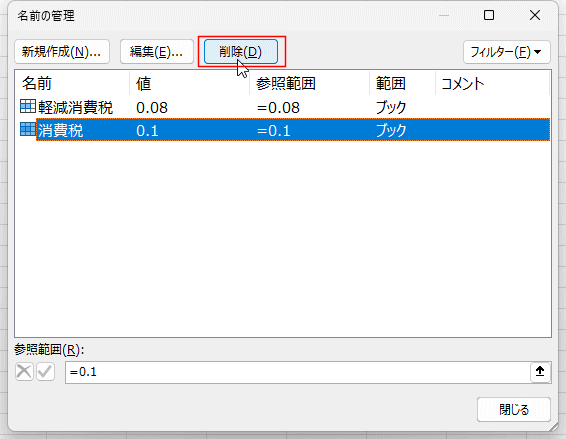Sort by the 名前 column header
The width and height of the screenshot is (566, 439).
72,83
